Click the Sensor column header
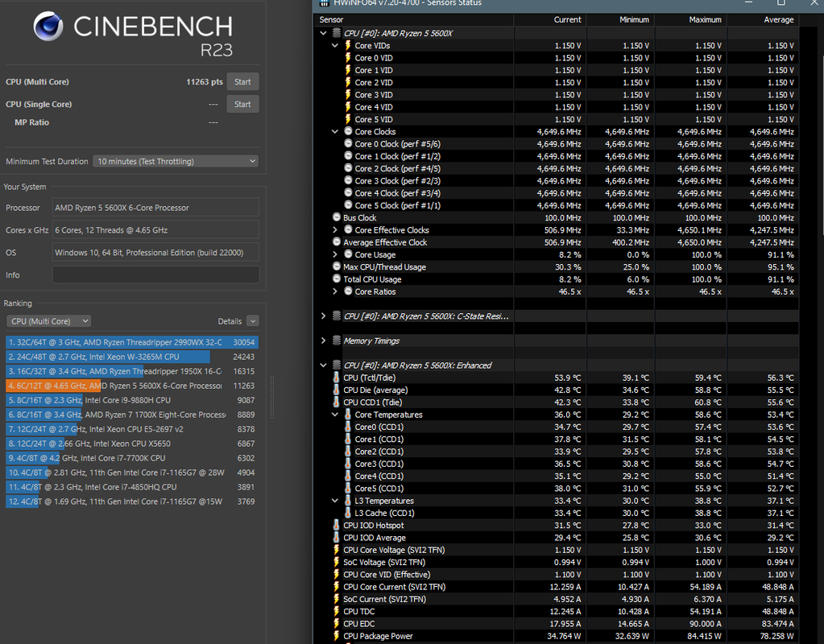The width and height of the screenshot is (824, 644). click(x=413, y=19)
